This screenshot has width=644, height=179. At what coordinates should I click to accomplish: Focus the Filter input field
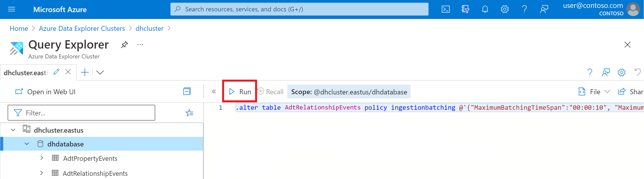(81, 113)
